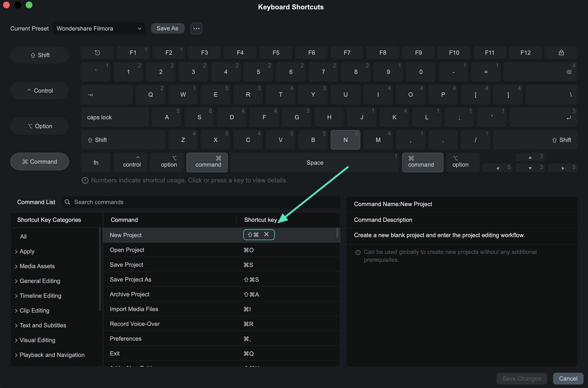The width and height of the screenshot is (588, 388).
Task: Click the caps lock key
Action: click(x=115, y=117)
